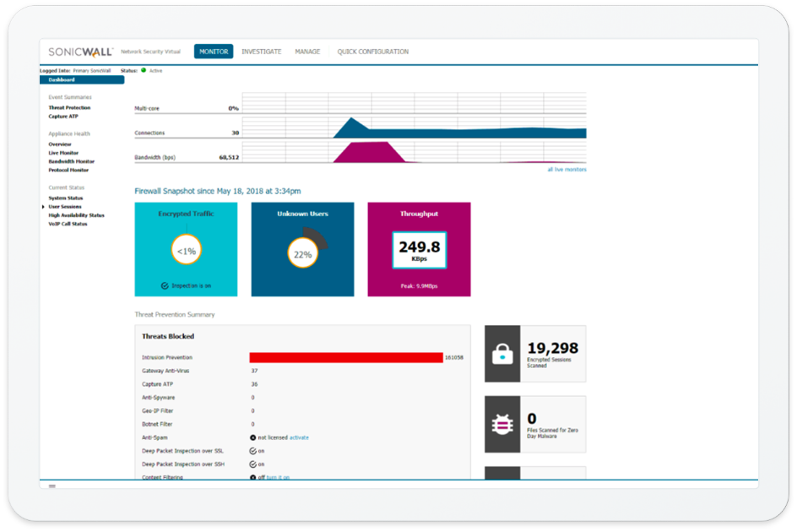The image size is (797, 532).
Task: Follow the all live monitors link
Action: pyautogui.click(x=567, y=170)
